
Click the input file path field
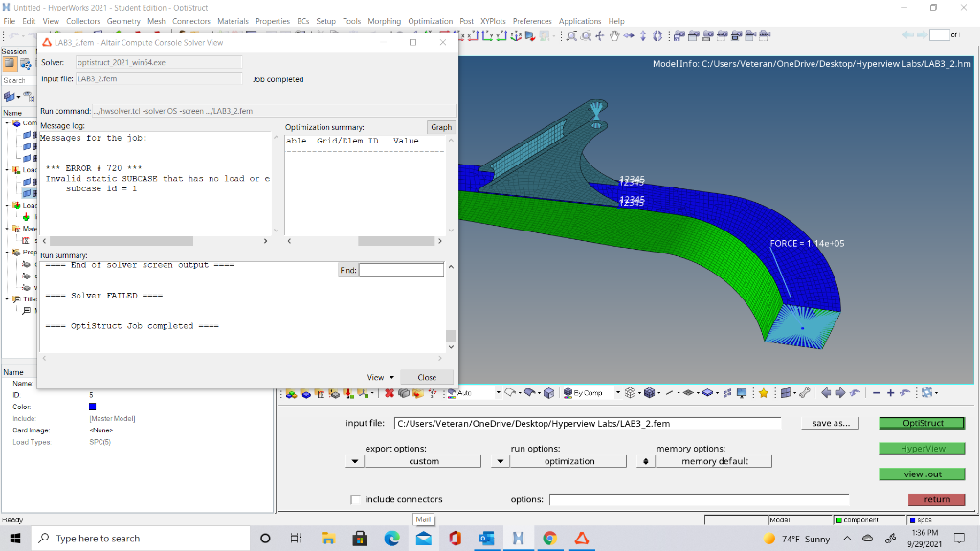click(588, 423)
